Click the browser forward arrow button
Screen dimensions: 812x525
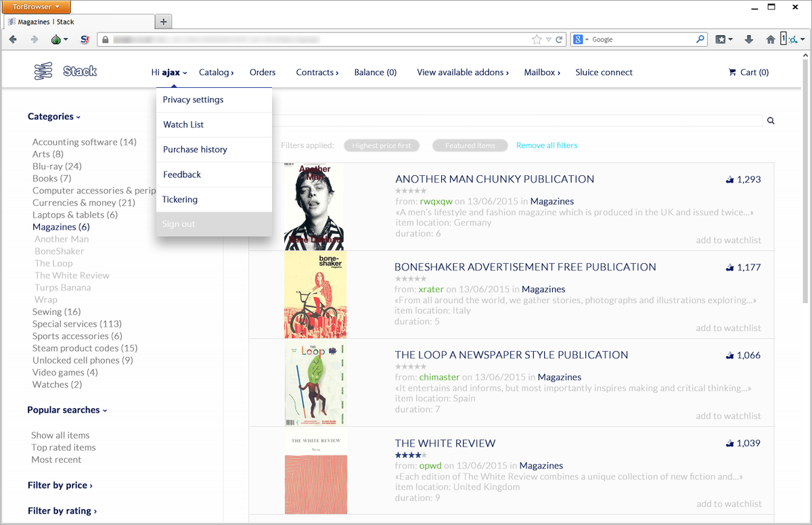pos(34,39)
